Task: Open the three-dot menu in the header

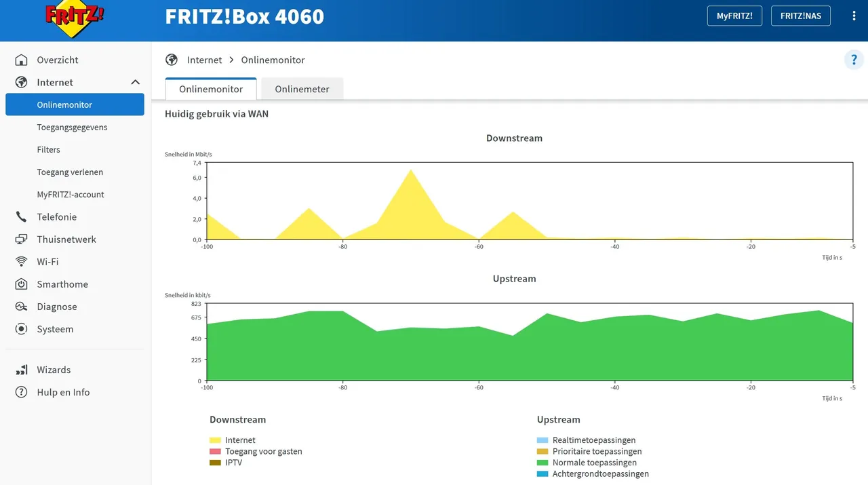Action: point(854,16)
